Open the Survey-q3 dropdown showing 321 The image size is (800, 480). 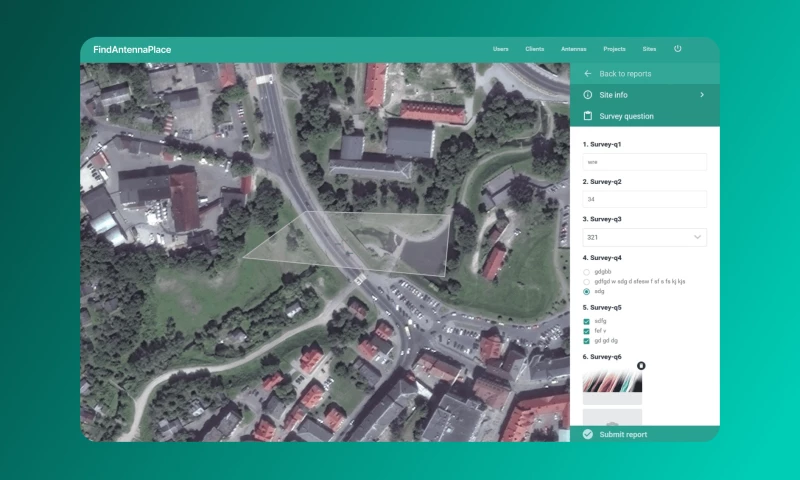[645, 237]
